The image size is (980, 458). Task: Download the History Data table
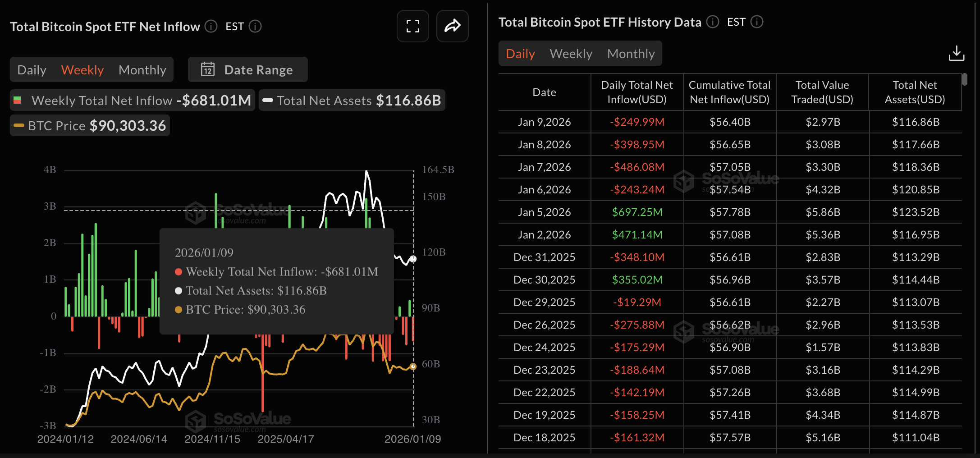[957, 53]
